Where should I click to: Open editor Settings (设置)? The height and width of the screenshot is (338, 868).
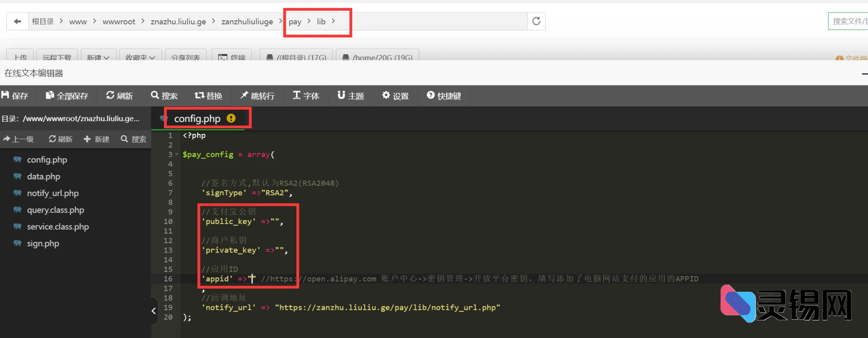pos(395,96)
